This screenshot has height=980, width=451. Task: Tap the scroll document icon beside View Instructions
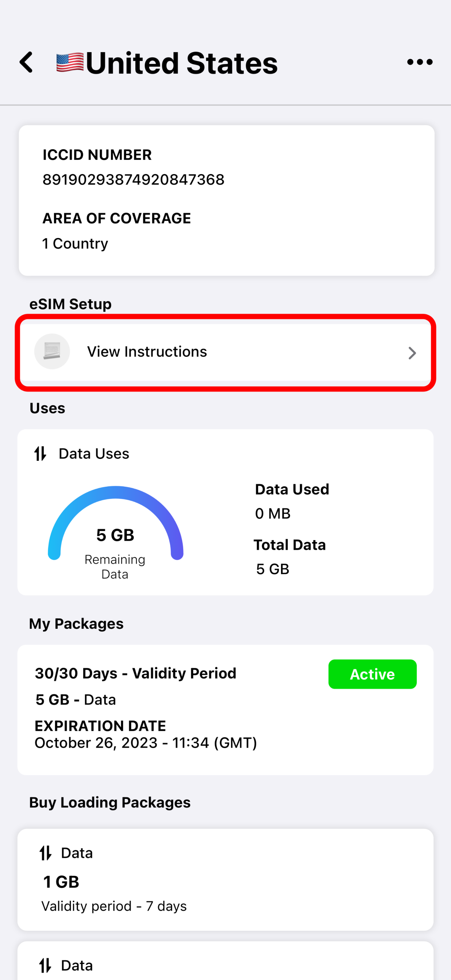pos(52,351)
